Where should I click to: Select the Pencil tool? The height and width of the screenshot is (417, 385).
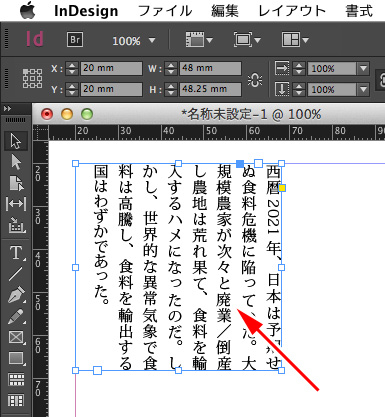pyautogui.click(x=16, y=316)
